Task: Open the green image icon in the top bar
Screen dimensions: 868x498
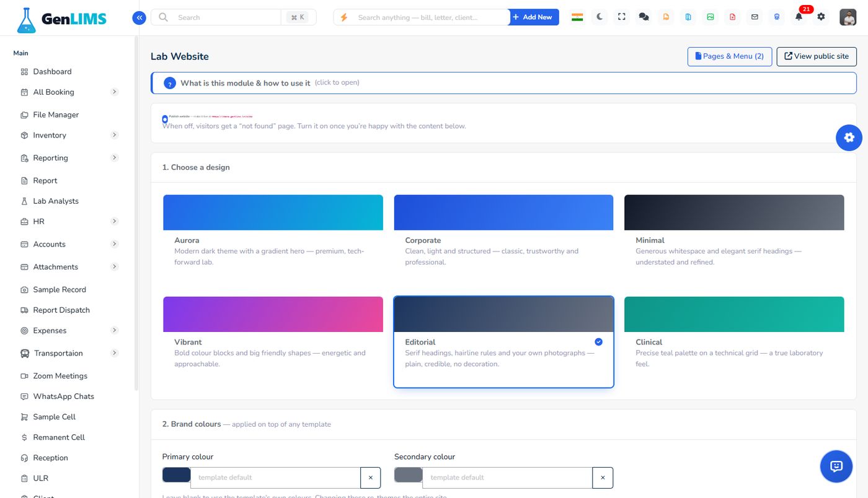Action: point(711,17)
